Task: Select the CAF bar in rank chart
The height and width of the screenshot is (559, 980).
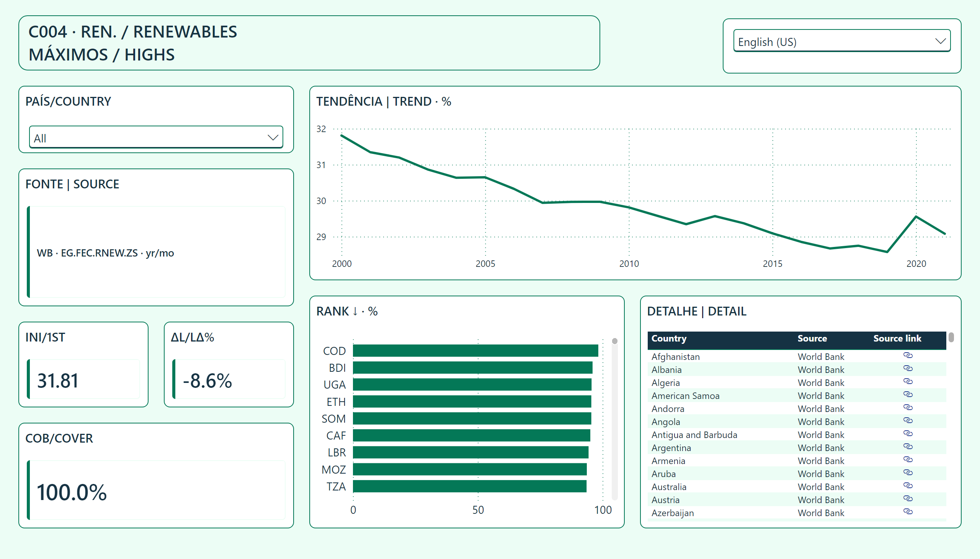Action: point(471,435)
